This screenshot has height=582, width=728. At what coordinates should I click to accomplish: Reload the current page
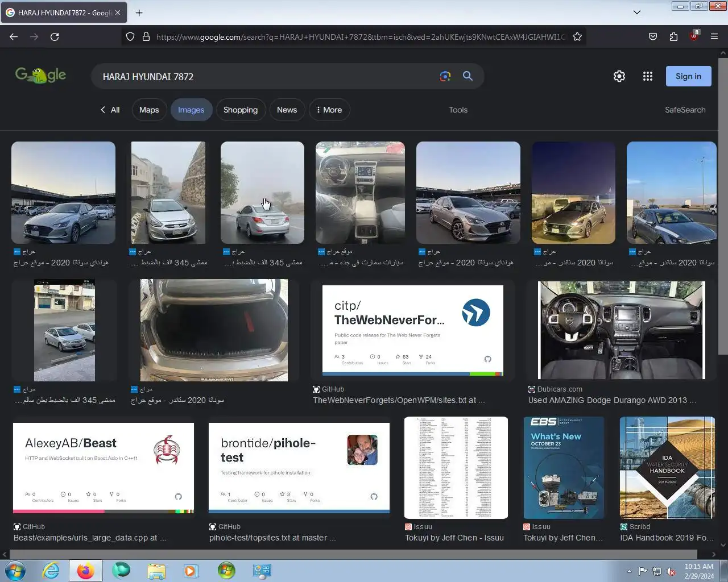[55, 36]
